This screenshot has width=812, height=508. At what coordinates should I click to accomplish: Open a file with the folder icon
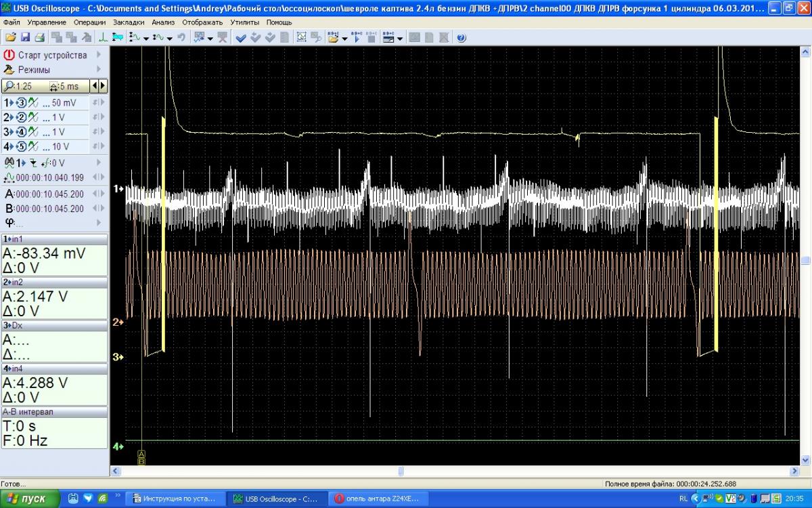click(x=10, y=37)
